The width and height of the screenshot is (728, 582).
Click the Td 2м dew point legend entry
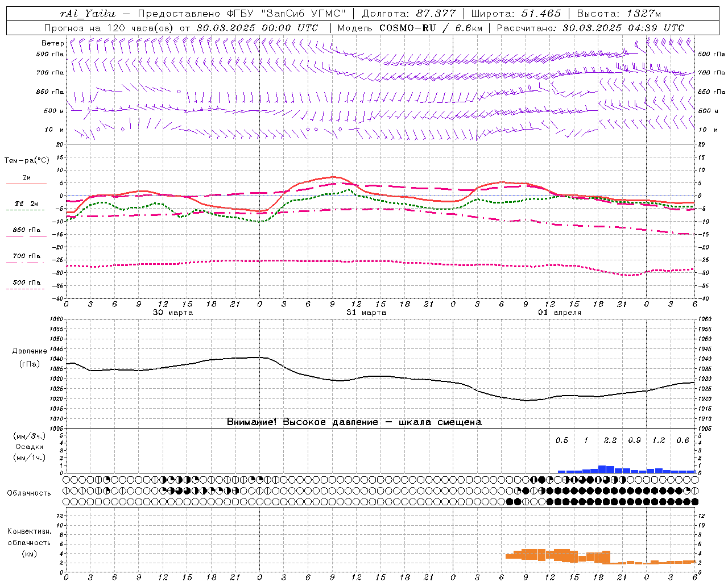point(26,203)
